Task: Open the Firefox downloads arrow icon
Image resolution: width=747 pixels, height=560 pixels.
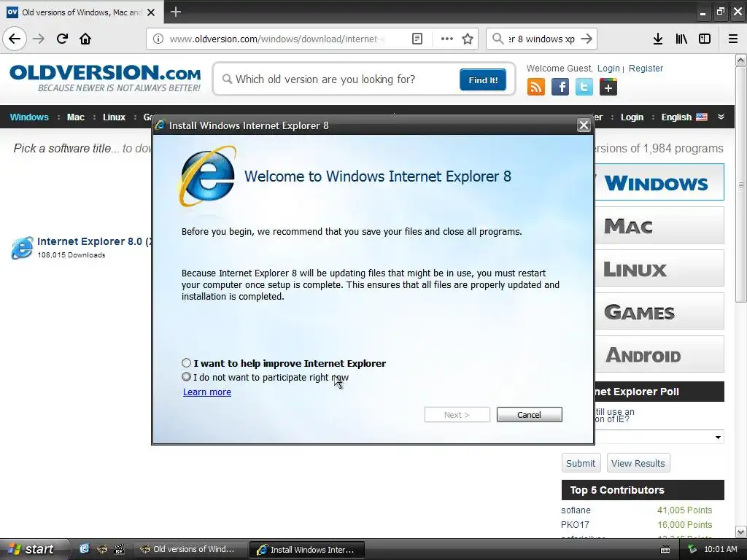Action: [658, 39]
